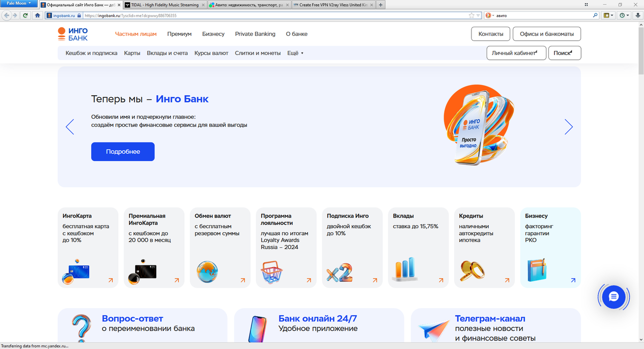Click the phone illustration in banner
The height and width of the screenshot is (349, 644).
pyautogui.click(x=479, y=126)
